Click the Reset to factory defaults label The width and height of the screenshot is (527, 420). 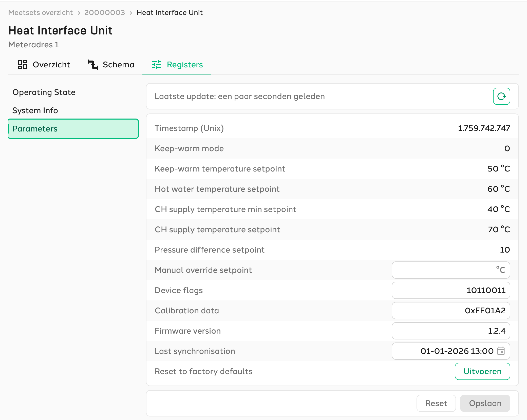[203, 371]
